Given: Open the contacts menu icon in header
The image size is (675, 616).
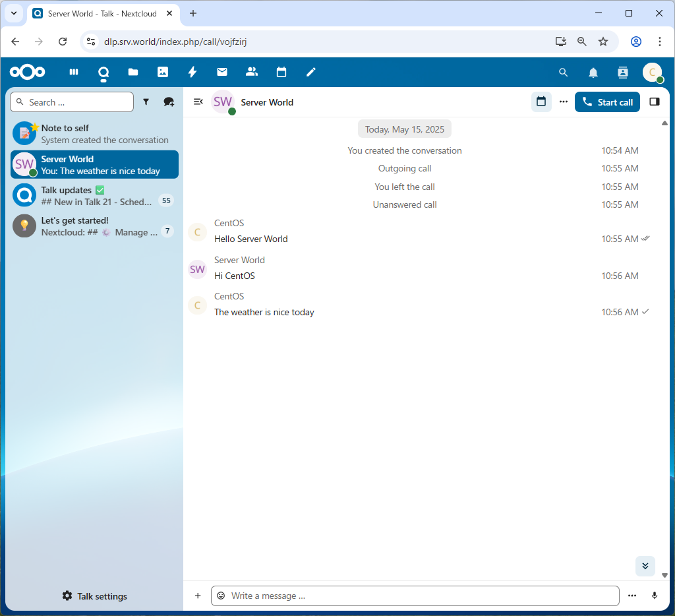Looking at the screenshot, I should [x=623, y=73].
